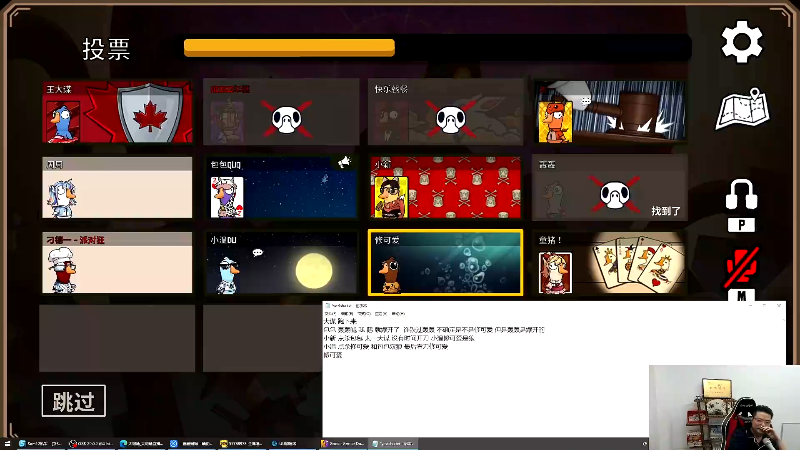800x450 pixels.
Task: Click the chat bubble on 小漫DU card
Action: tap(258, 253)
